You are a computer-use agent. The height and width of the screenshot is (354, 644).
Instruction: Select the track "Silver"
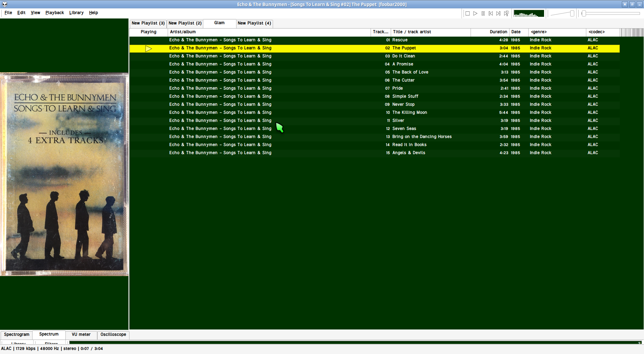pos(374,121)
